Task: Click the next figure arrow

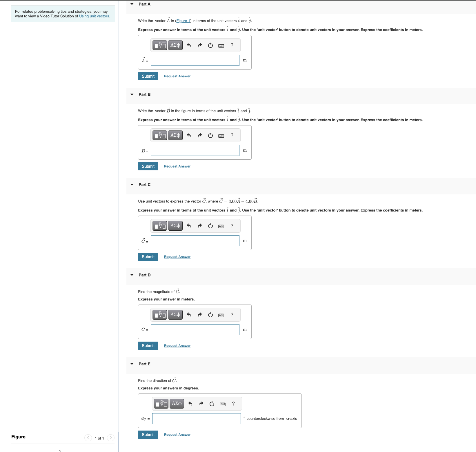Action: coord(111,438)
